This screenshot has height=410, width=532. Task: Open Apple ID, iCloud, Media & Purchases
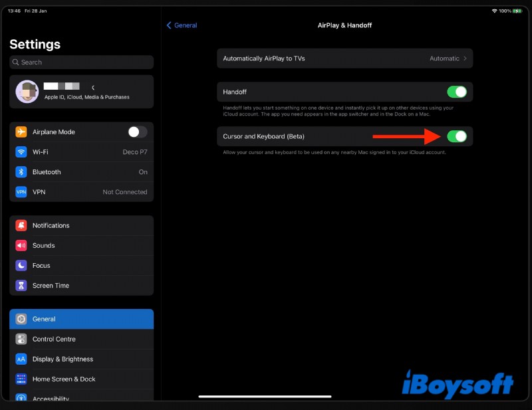pos(81,91)
